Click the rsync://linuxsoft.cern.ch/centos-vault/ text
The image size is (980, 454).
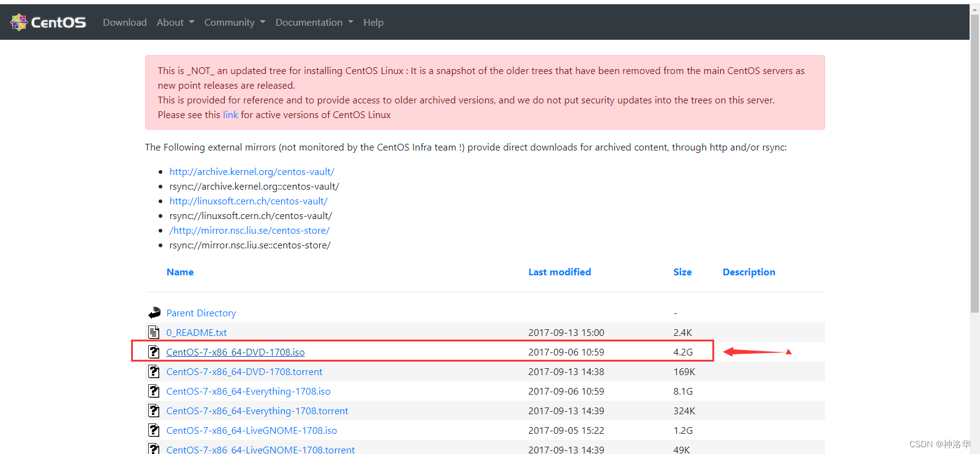(251, 215)
